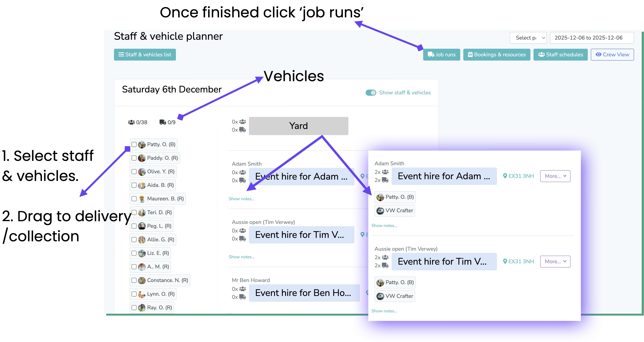Open the Staff & vehicles list

pos(145,54)
